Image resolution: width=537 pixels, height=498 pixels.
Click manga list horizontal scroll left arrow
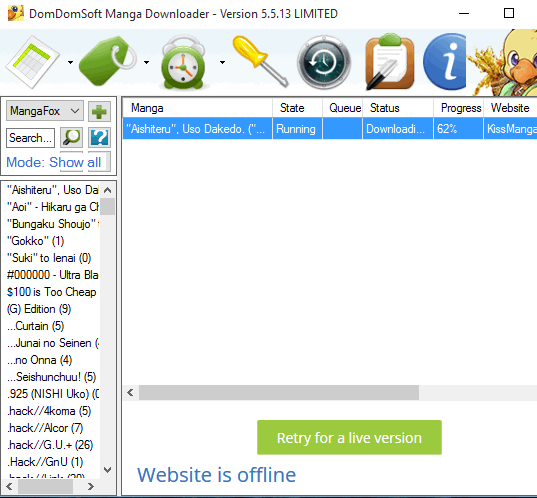[x=10, y=486]
